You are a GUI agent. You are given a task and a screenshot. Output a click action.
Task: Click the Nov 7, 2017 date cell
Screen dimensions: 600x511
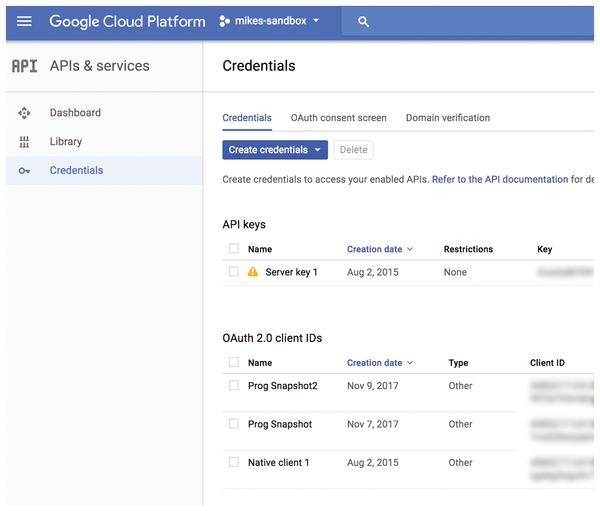[x=373, y=424]
